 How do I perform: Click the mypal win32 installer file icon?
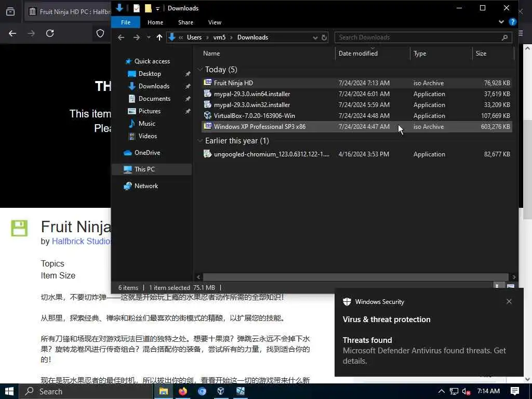click(x=208, y=104)
